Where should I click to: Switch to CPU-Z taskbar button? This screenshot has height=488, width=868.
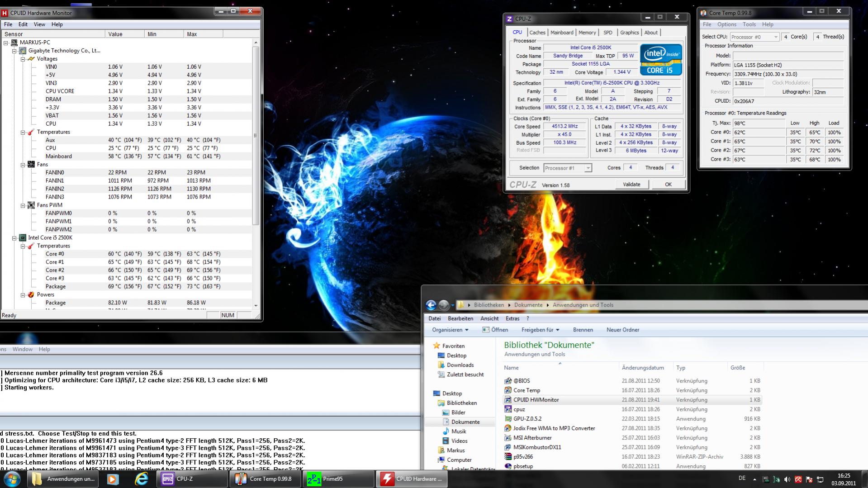pyautogui.click(x=193, y=479)
